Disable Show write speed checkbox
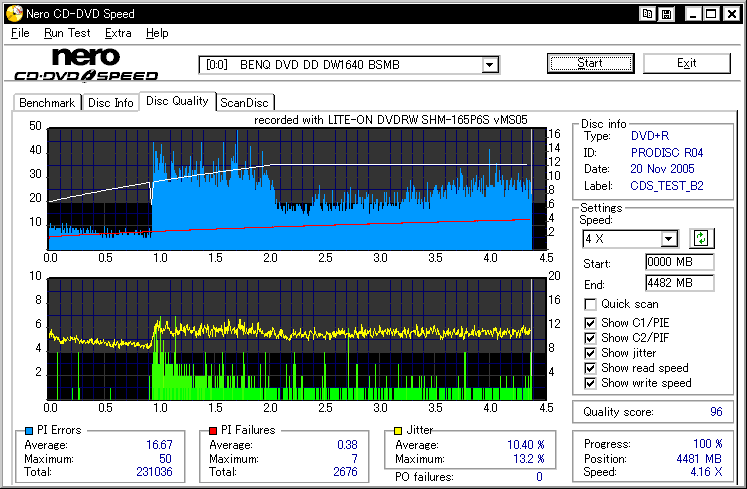The image size is (747, 489). click(591, 383)
